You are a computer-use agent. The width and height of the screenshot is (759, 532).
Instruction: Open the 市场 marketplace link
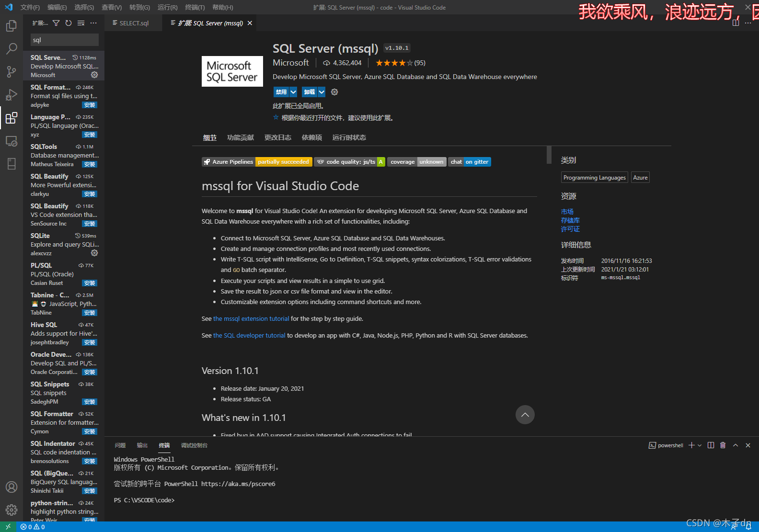coord(567,212)
